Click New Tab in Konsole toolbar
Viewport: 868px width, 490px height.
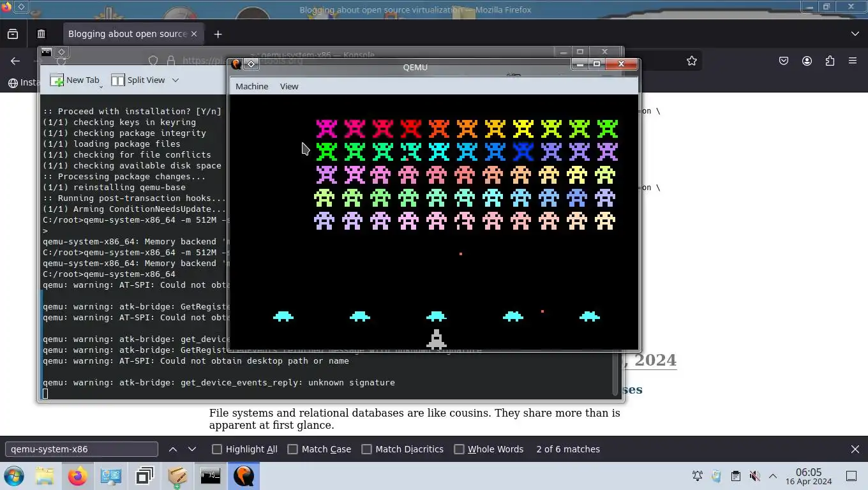[75, 80]
